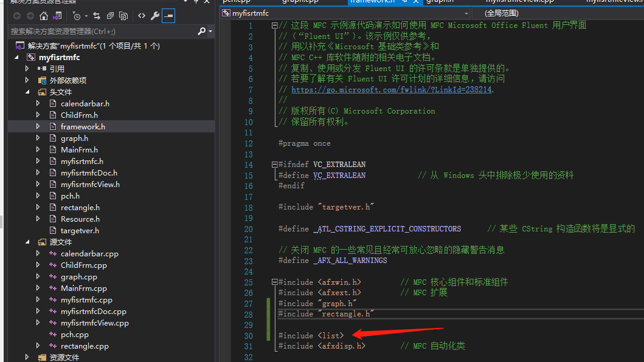The width and height of the screenshot is (644, 362).
Task: Select the myfisrtmfc project item
Action: click(59, 58)
